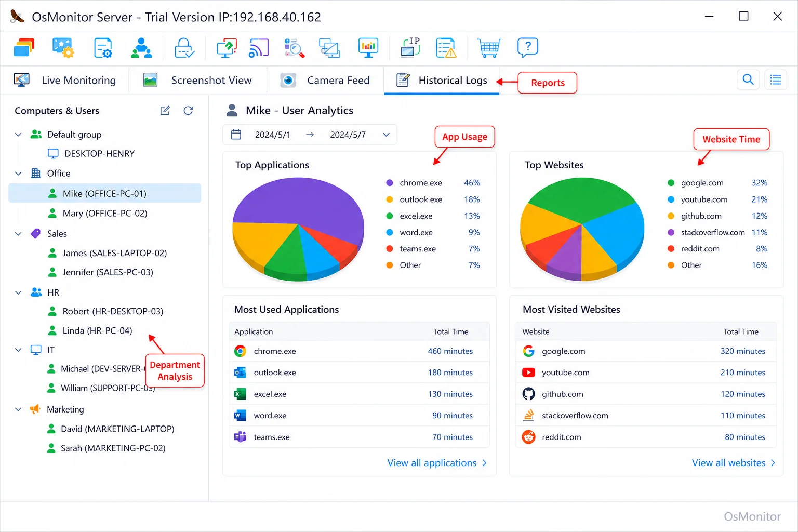Click the purple chrome.exe legend dot
The width and height of the screenshot is (798, 532).
390,183
